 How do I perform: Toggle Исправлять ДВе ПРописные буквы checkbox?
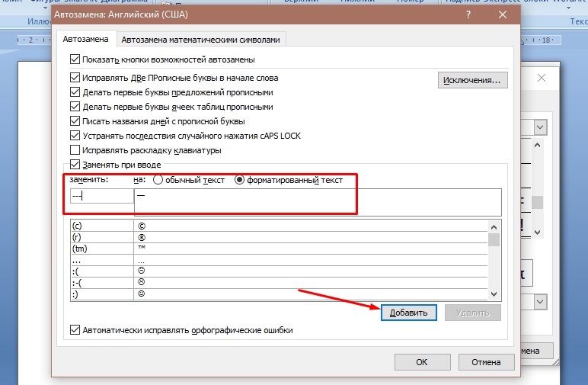tap(75, 78)
